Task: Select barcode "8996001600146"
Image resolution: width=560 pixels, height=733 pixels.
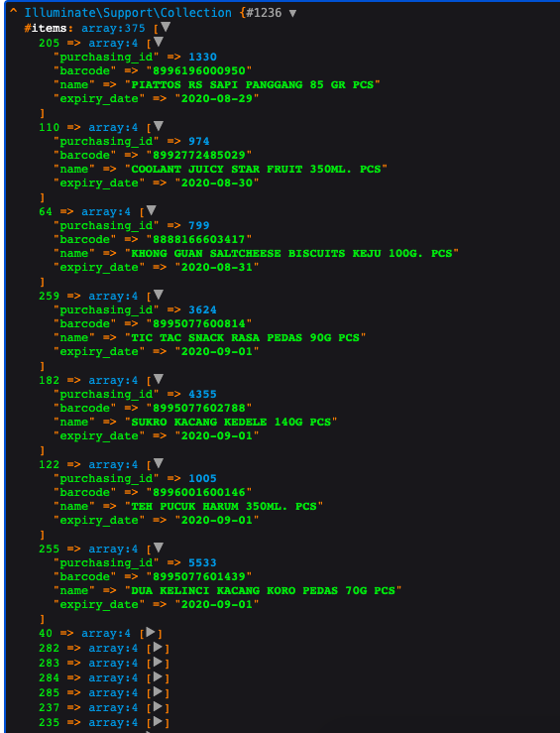Action: pyautogui.click(x=199, y=492)
